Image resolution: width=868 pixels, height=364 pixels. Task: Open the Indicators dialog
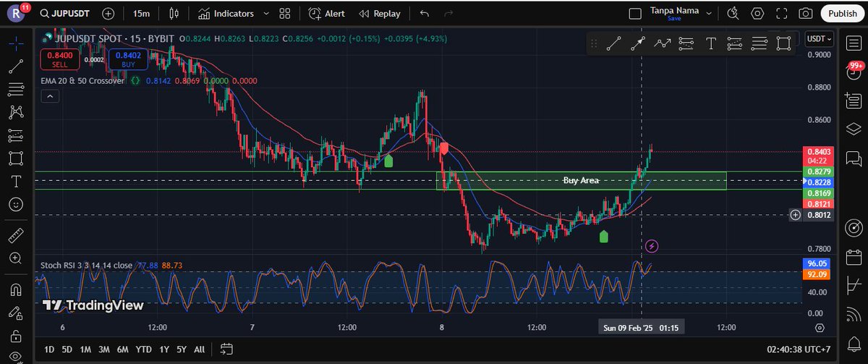point(226,13)
